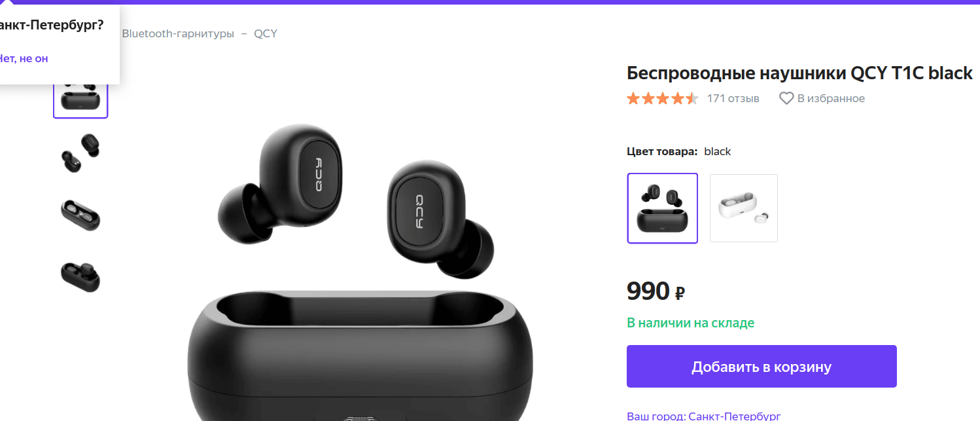This screenshot has height=421, width=980.
Task: Select the second thumbnail showing loose earbuds
Action: pyautogui.click(x=80, y=153)
